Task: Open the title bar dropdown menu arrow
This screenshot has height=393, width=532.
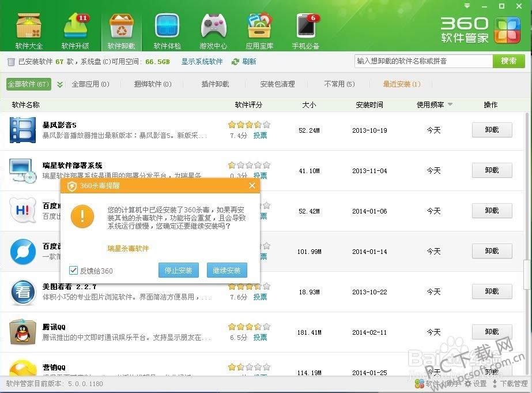Action: pos(467,6)
